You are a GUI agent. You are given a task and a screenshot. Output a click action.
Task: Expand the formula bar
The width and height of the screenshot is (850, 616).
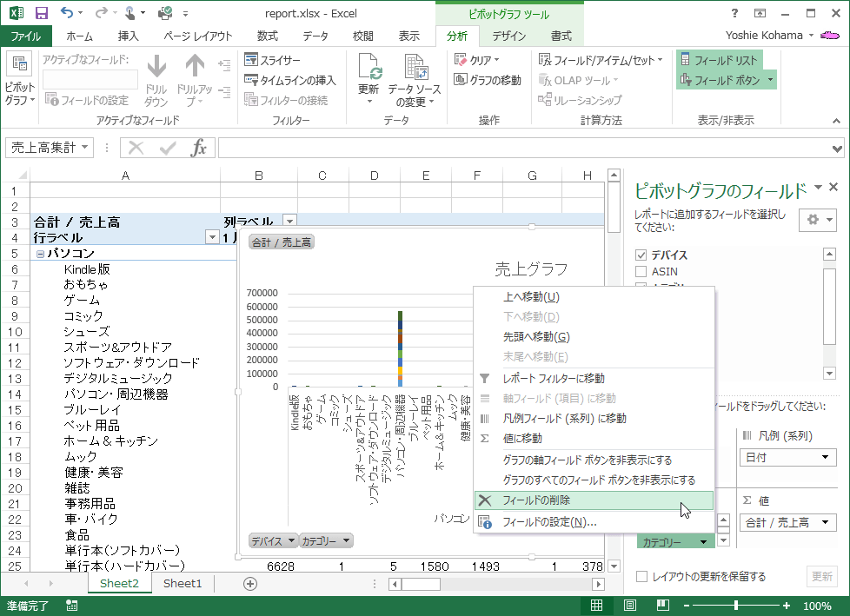838,148
